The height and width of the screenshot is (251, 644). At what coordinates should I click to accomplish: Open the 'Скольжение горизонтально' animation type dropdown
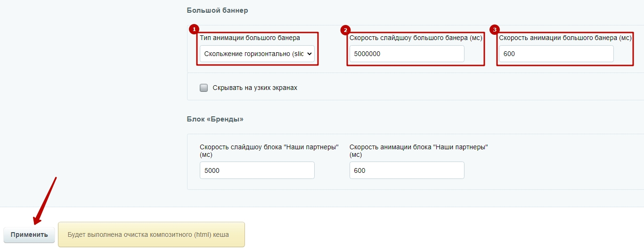point(257,54)
